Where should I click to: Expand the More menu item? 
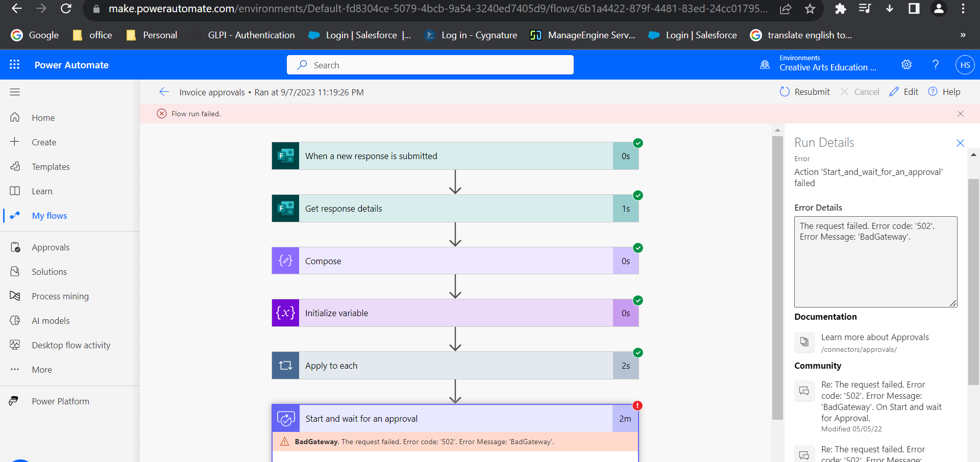42,370
